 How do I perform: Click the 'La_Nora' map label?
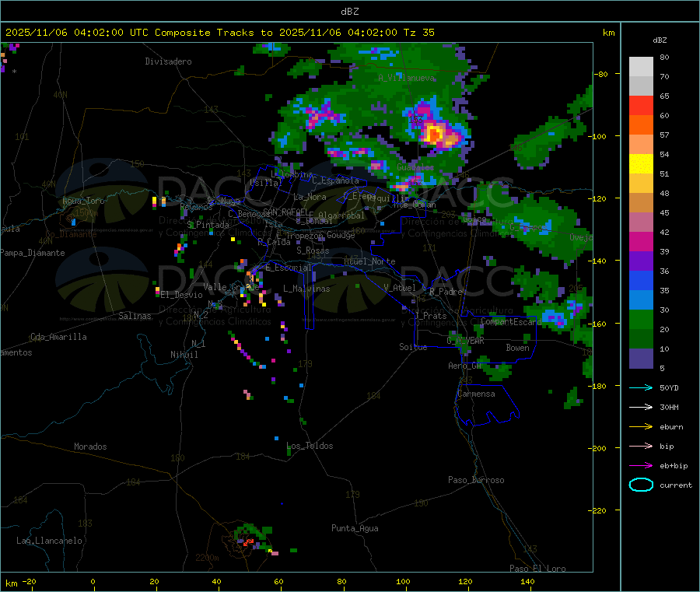pyautogui.click(x=310, y=197)
